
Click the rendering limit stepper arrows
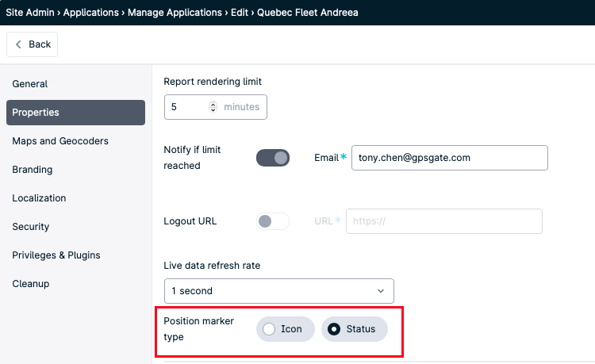[x=213, y=107]
